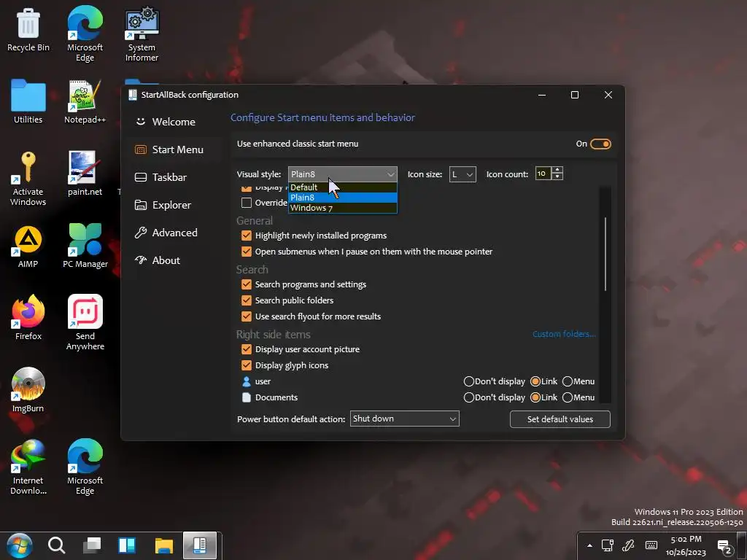Open Power button default action dropdown

pyautogui.click(x=404, y=419)
